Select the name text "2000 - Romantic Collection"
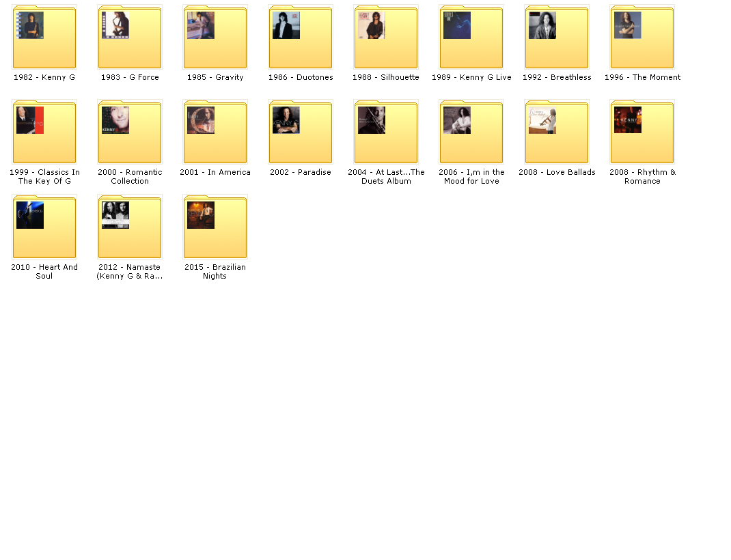The image size is (731, 560). (130, 177)
